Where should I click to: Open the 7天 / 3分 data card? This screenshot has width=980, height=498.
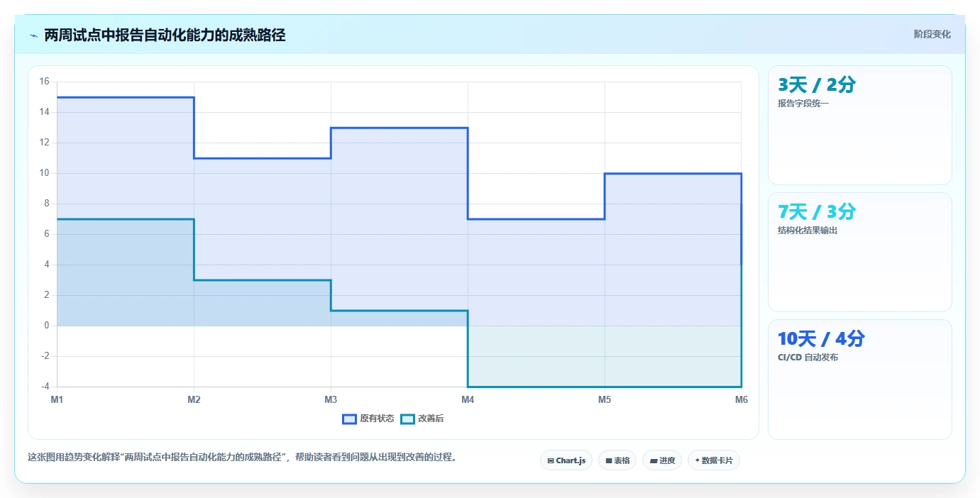coord(859,252)
